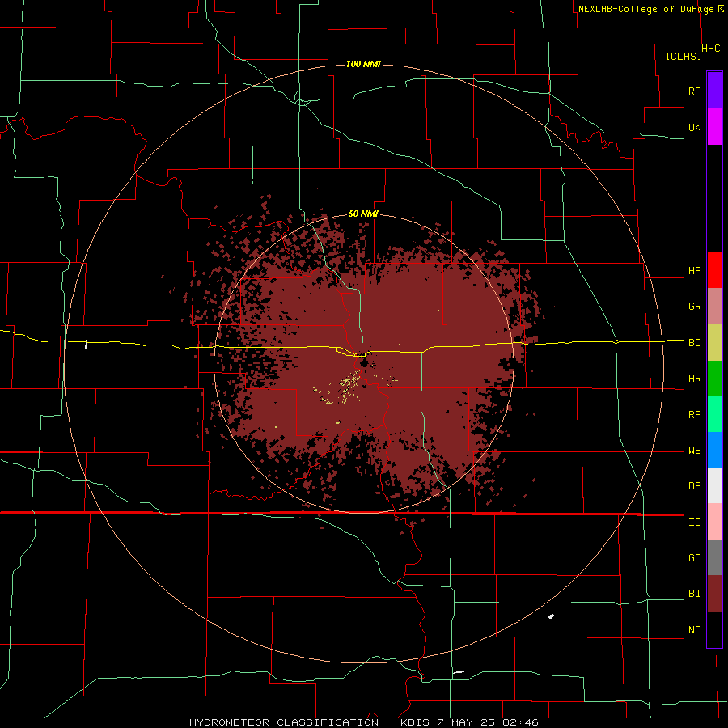Click the BI dark red legend swatch
This screenshot has height=728, width=728.
point(714,594)
